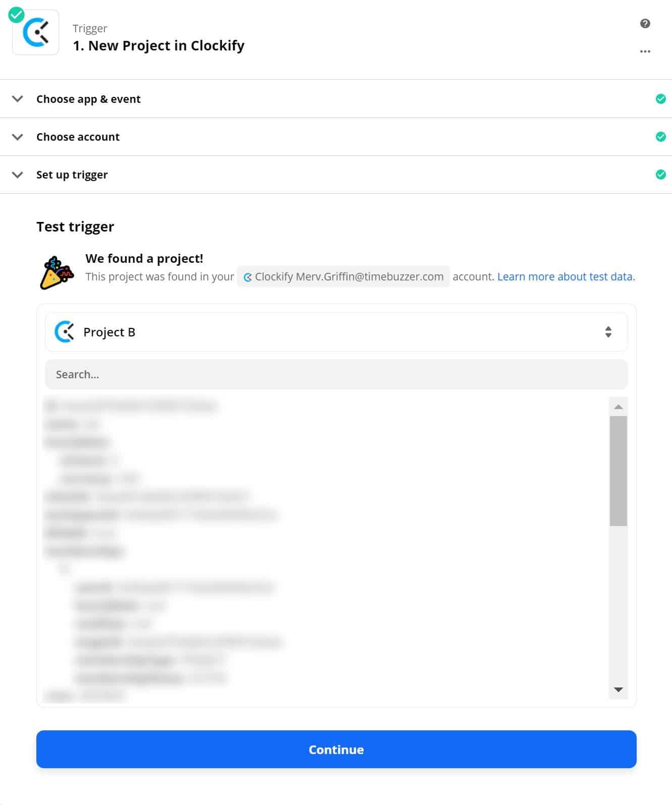Open the Learn more about test data link
This screenshot has height=805, width=672.
[x=566, y=276]
